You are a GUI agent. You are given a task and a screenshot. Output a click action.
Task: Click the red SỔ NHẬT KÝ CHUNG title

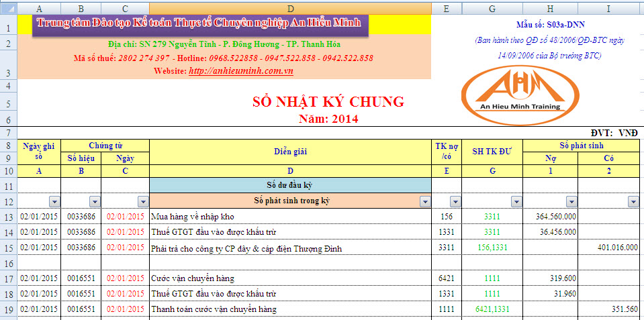click(x=328, y=102)
